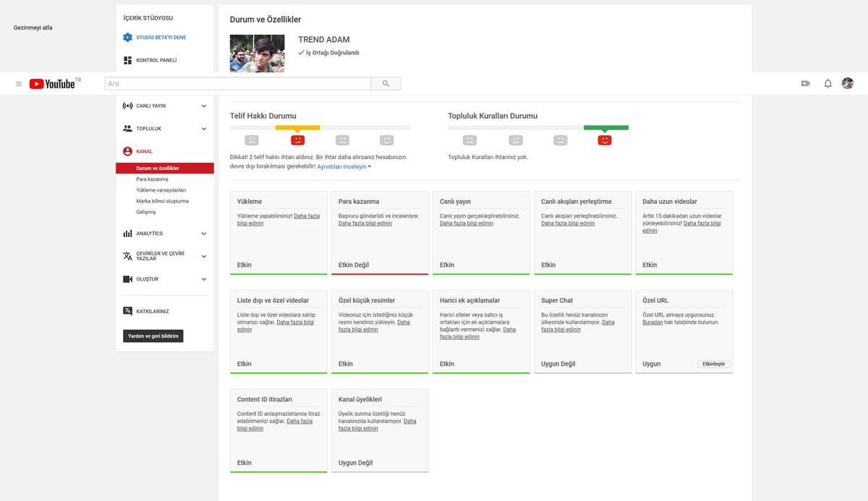The width and height of the screenshot is (868, 501).
Task: Open Gelişmiş in sidebar
Action: pos(145,212)
